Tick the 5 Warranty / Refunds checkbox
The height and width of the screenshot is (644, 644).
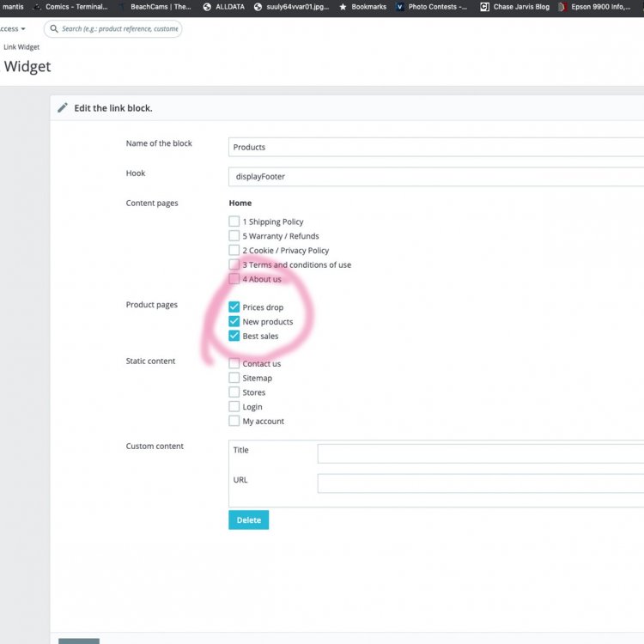point(234,236)
